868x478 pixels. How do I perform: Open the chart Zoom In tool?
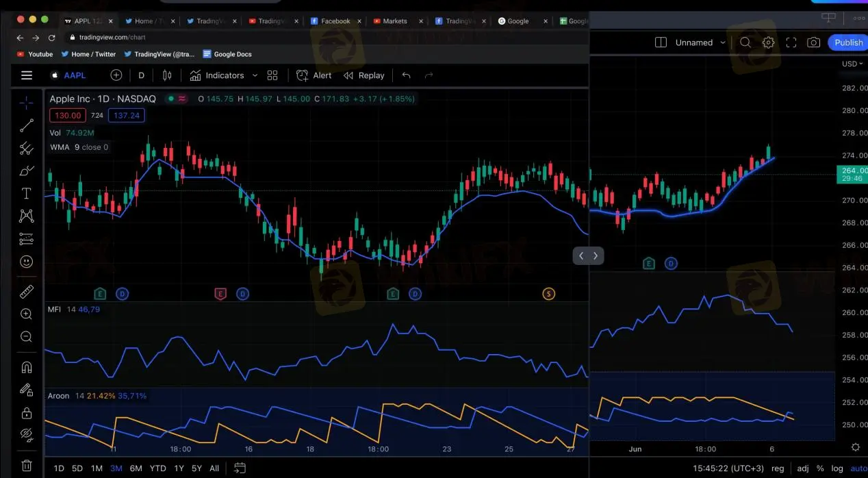pos(26,314)
